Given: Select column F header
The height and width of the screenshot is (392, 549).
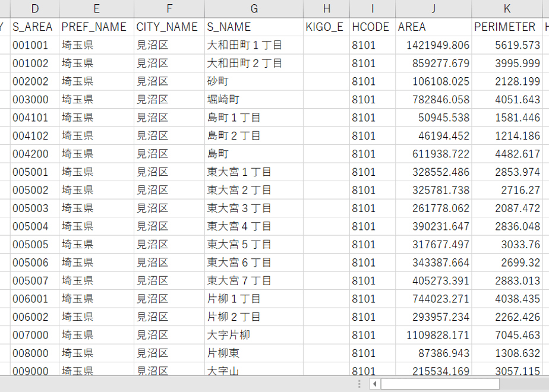Looking at the screenshot, I should coord(169,9).
